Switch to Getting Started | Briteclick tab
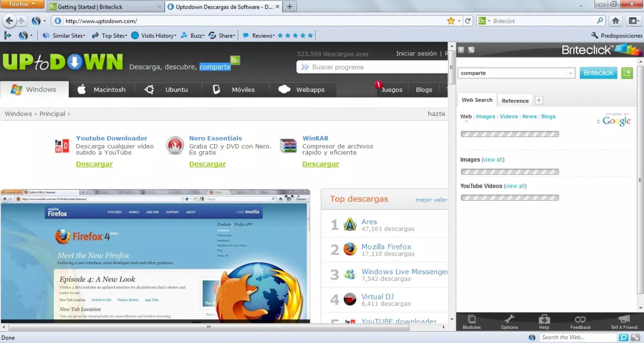This screenshot has height=343, width=644. (106, 7)
